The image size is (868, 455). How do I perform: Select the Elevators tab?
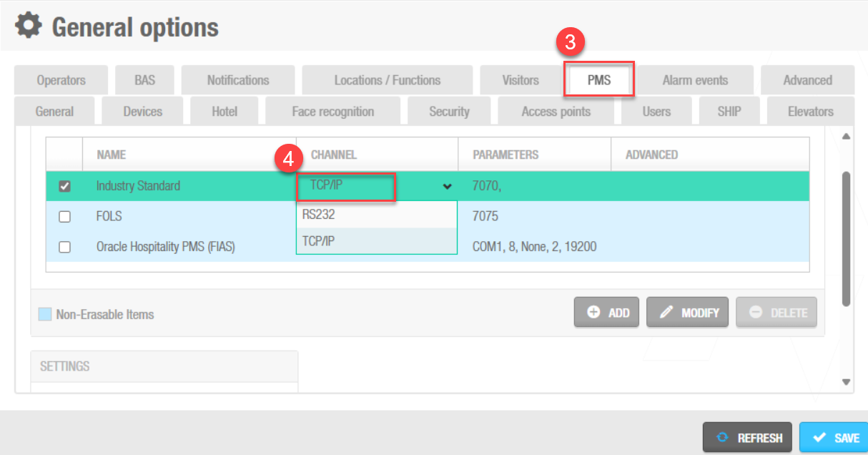click(x=810, y=112)
